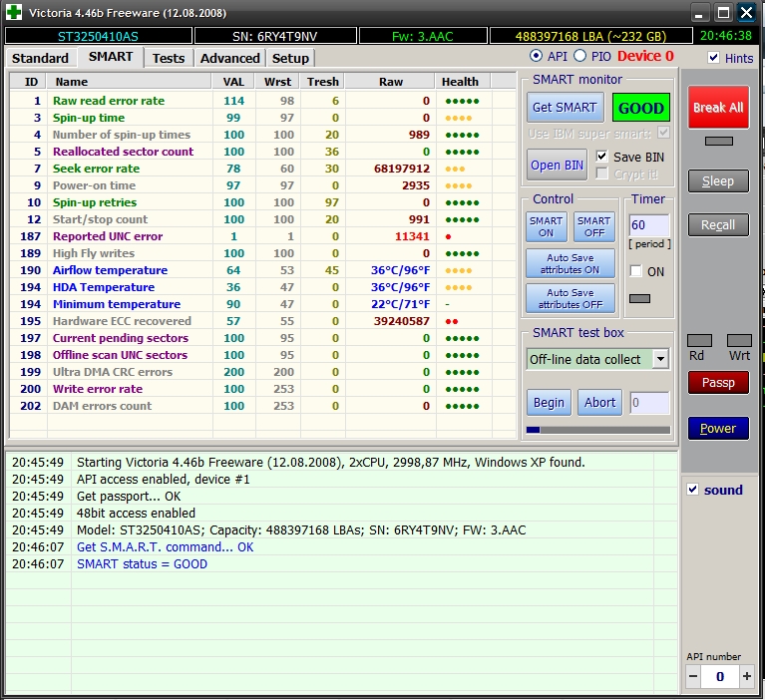
Task: Open the Advanced tab
Action: (x=229, y=58)
